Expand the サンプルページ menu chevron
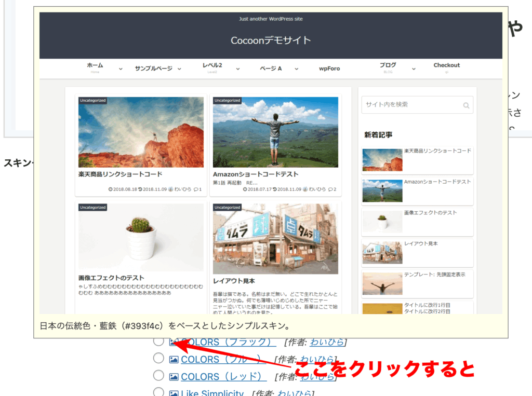Viewport: 532px width, 396px height. pyautogui.click(x=179, y=69)
